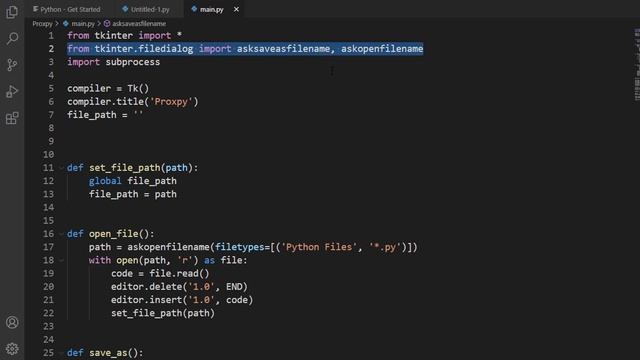Click 'asksaveasfilename' in the import line

point(283,49)
